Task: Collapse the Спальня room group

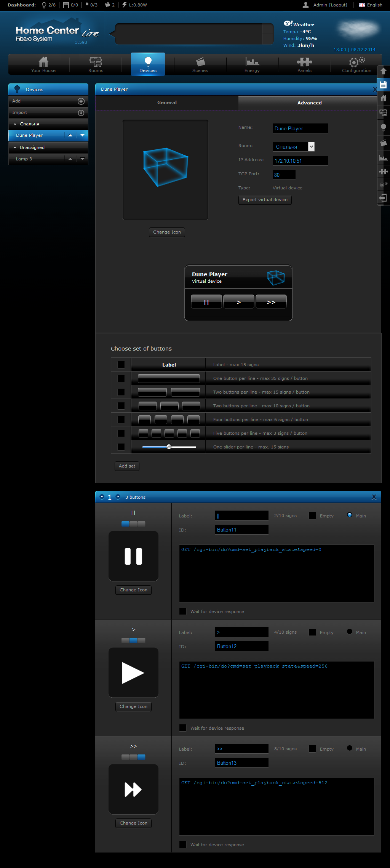Action: pos(15,124)
